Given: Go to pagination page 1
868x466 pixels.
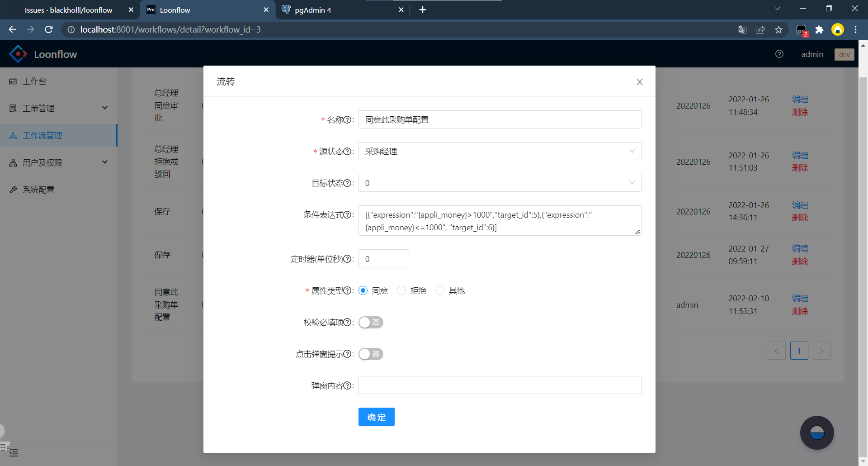Looking at the screenshot, I should point(799,351).
